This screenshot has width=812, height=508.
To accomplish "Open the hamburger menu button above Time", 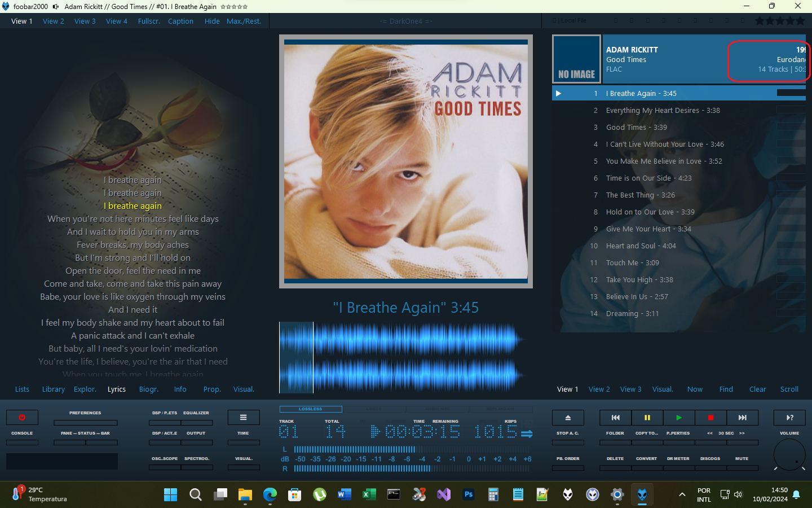I will [243, 418].
